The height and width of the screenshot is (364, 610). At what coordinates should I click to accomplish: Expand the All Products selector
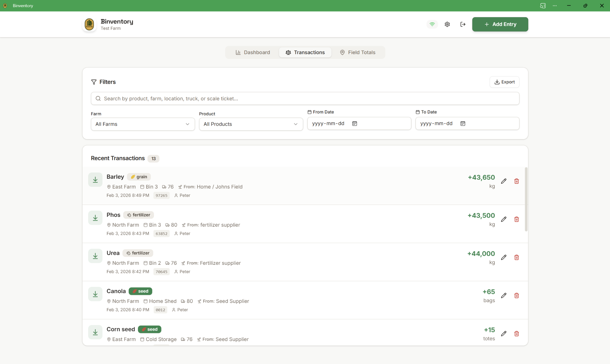(x=250, y=124)
